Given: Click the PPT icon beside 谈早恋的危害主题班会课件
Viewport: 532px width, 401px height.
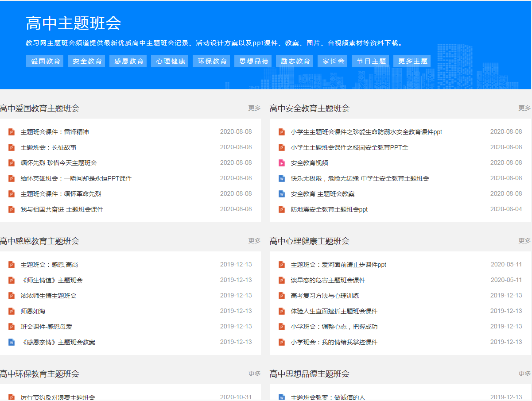Looking at the screenshot, I should pos(282,280).
